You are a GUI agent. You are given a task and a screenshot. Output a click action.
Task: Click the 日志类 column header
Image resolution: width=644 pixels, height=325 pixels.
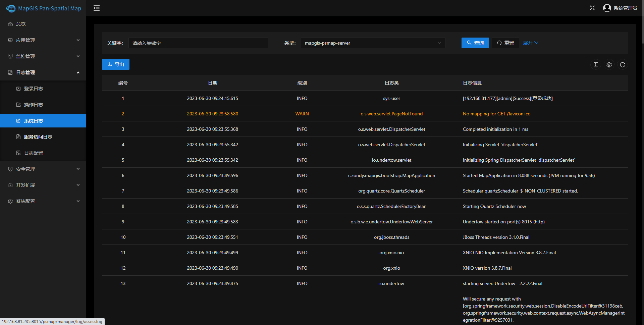[392, 83]
